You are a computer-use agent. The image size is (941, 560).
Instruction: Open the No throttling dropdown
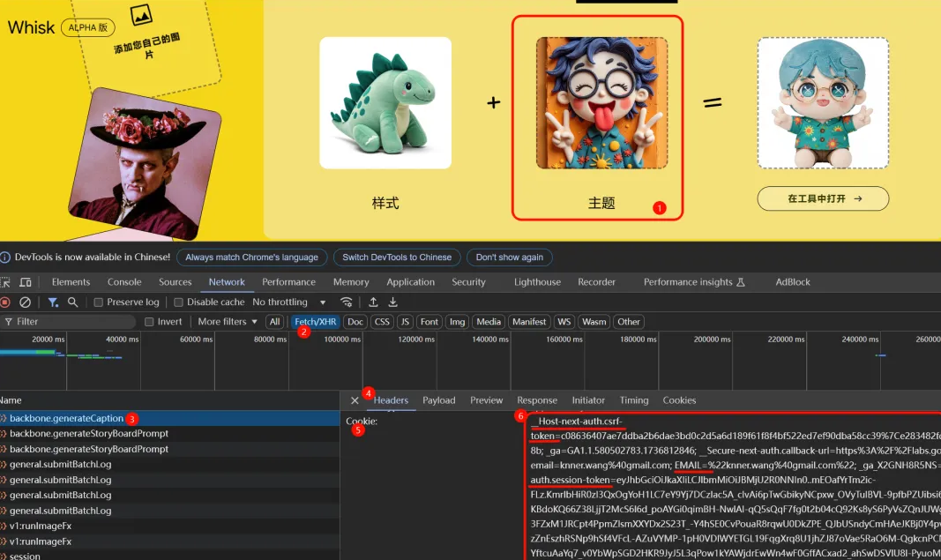[284, 302]
